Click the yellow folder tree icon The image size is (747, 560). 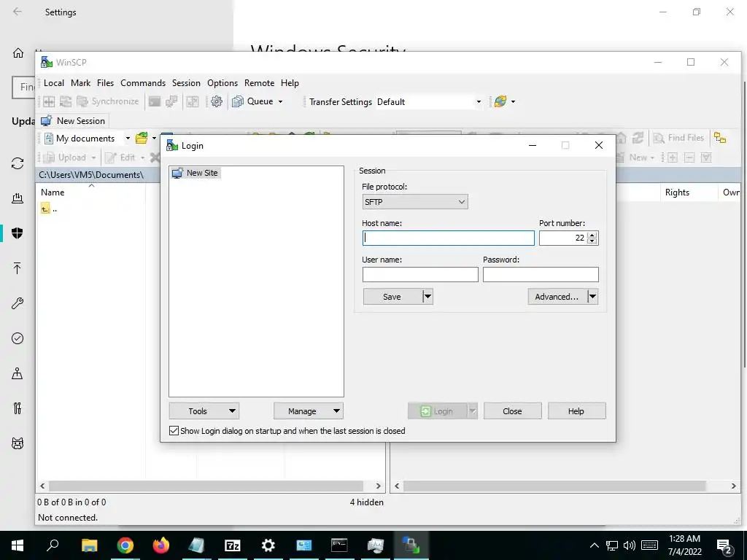click(720, 138)
